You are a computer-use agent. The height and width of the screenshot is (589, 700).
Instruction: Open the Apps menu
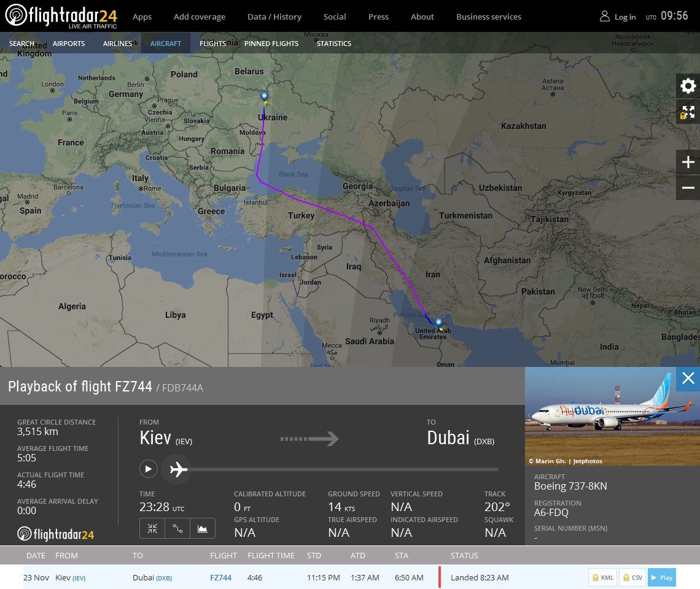[x=142, y=17]
